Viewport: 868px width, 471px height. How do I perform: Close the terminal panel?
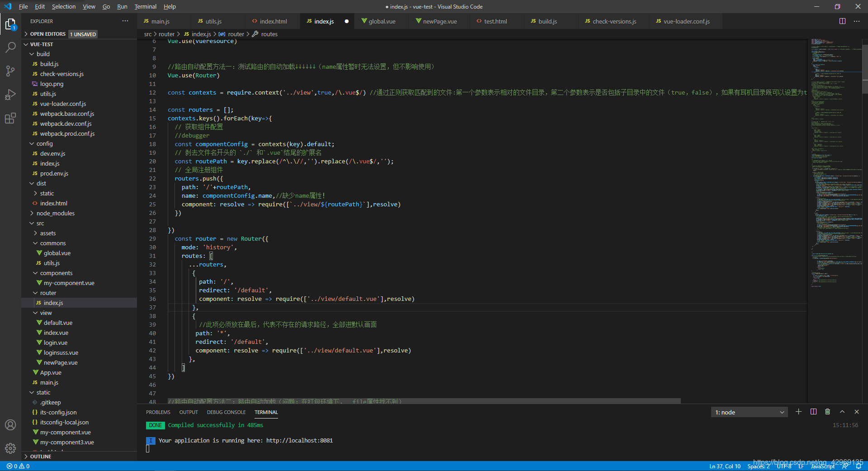[857, 412]
